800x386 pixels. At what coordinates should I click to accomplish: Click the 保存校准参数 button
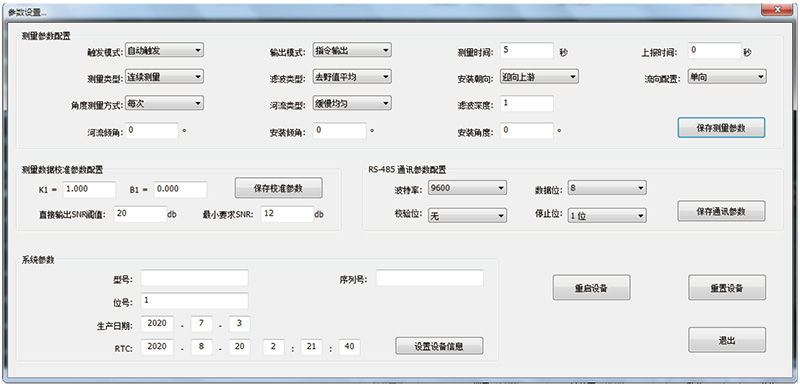coord(279,188)
